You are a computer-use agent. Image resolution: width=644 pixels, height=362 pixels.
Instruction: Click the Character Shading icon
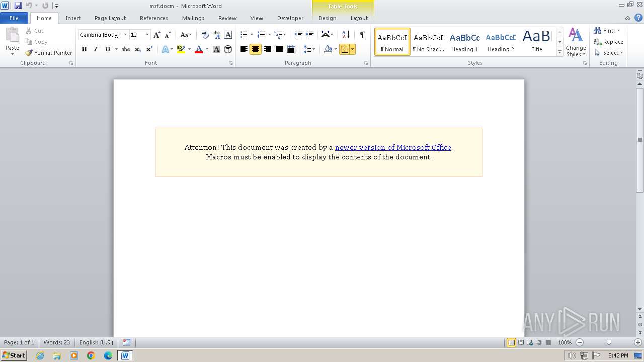216,49
